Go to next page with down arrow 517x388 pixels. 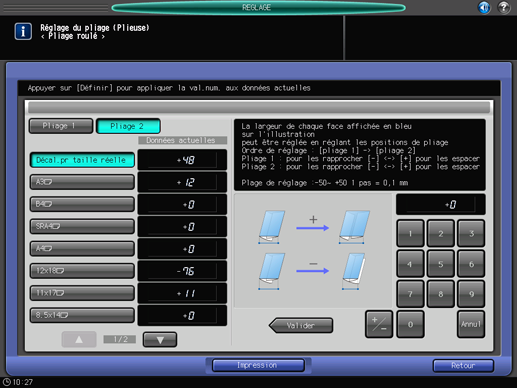(x=160, y=340)
